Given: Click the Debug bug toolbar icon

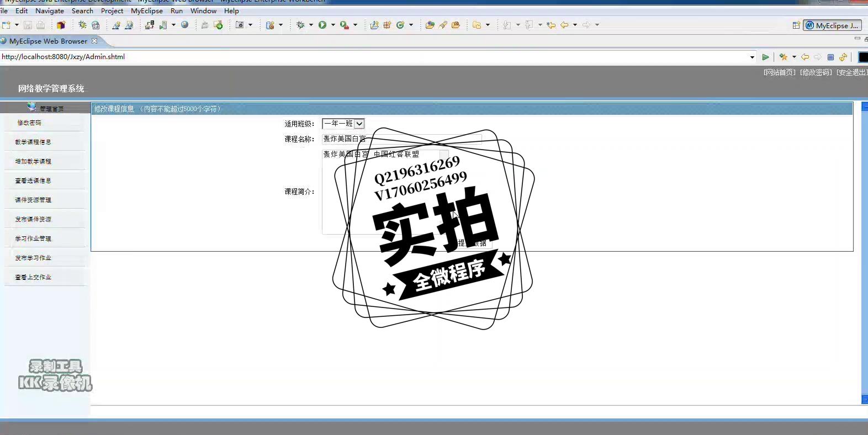Looking at the screenshot, I should point(300,25).
